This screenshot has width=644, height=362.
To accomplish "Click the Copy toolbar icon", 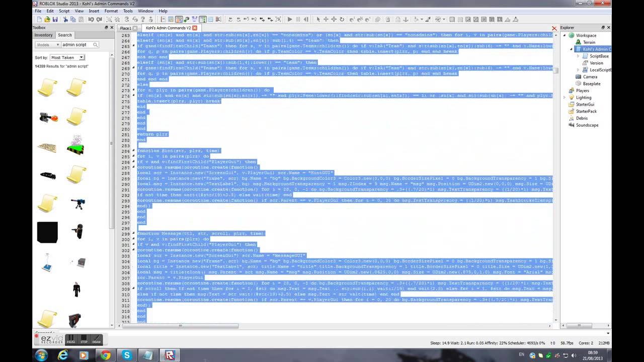I will [73, 20].
